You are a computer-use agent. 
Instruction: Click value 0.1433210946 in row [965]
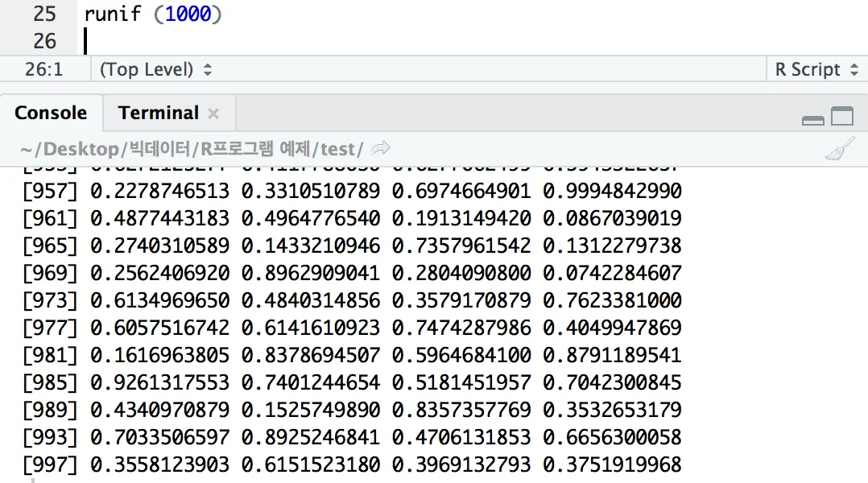pyautogui.click(x=311, y=246)
